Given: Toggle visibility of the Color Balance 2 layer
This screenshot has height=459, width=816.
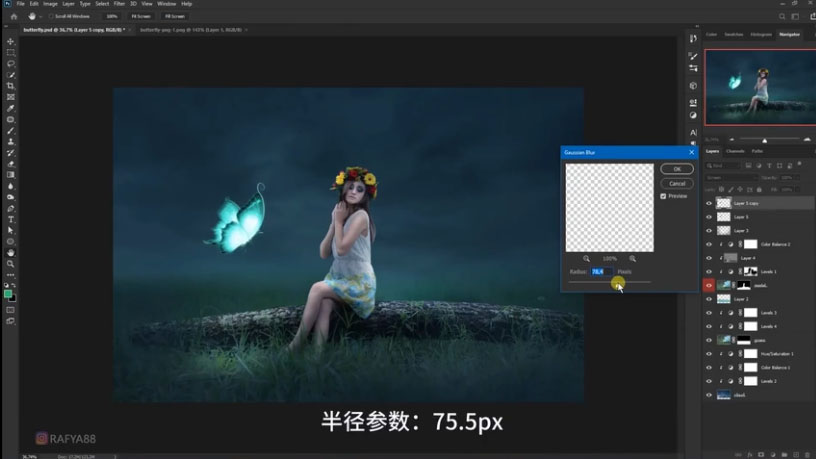Looking at the screenshot, I should click(709, 244).
